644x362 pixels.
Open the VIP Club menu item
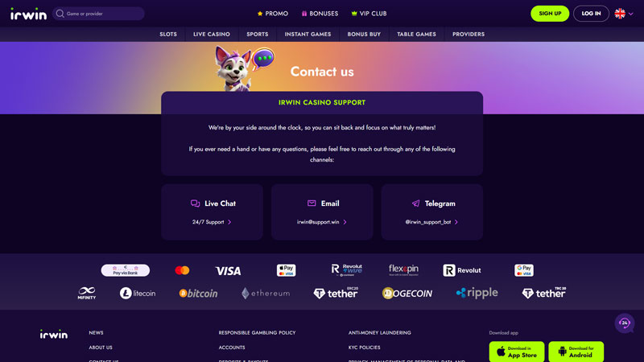(369, 14)
